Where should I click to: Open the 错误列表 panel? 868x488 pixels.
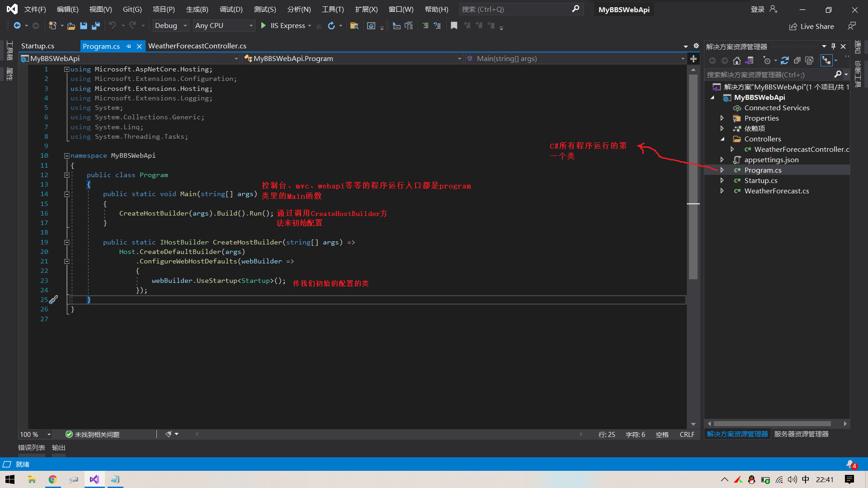click(32, 447)
